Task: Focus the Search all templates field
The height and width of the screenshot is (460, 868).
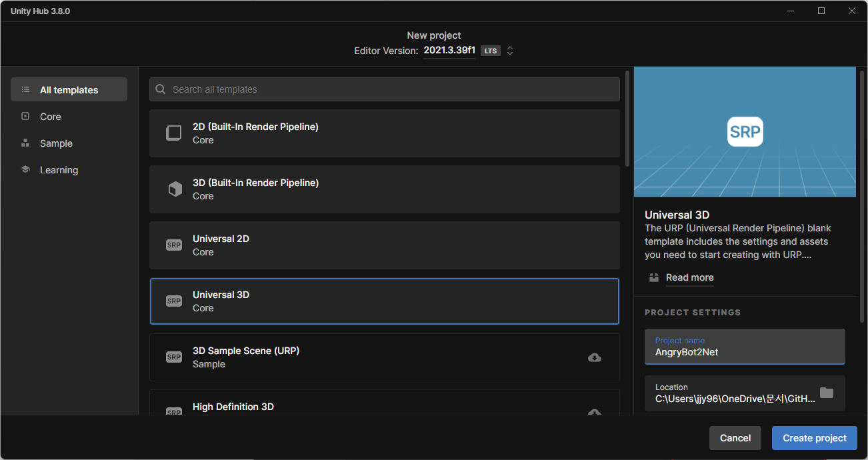Action: [x=385, y=89]
